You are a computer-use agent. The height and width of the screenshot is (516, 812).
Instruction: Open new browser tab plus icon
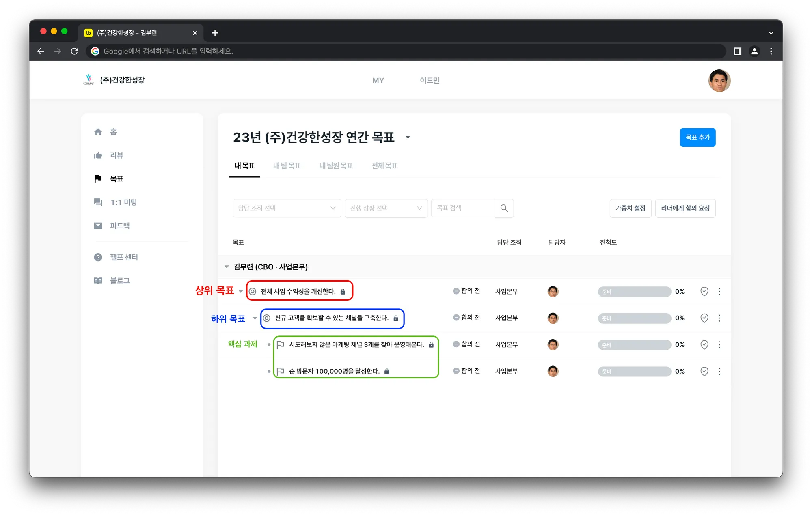tap(215, 33)
